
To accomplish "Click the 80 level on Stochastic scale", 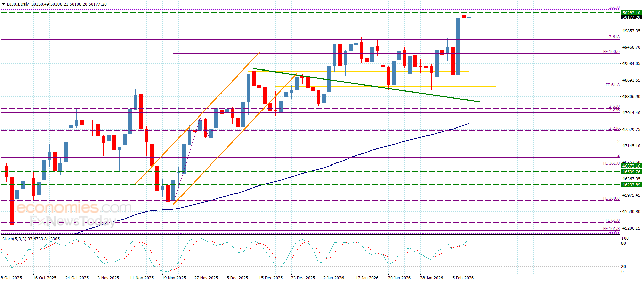I will 624,243.
